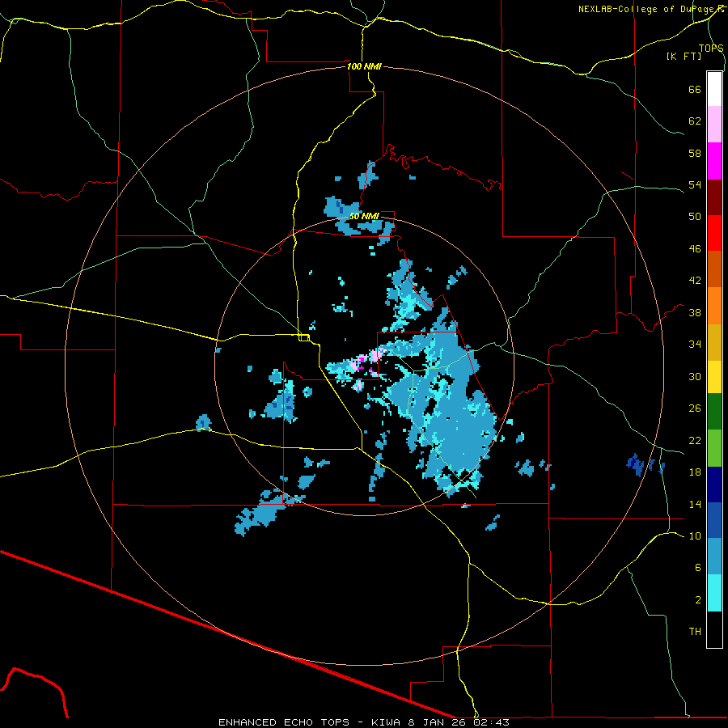Click the dark orange legend swatch
The width and height of the screenshot is (728, 728).
714,269
